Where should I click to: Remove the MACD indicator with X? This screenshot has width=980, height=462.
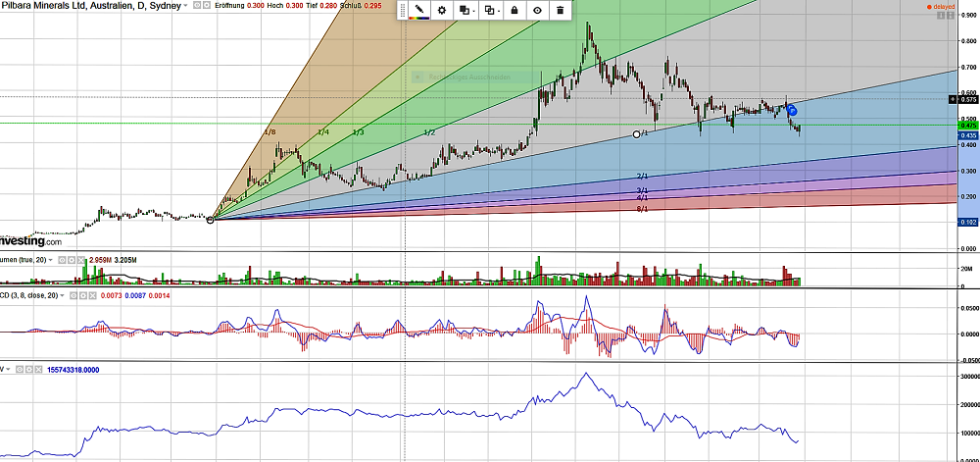[92, 295]
